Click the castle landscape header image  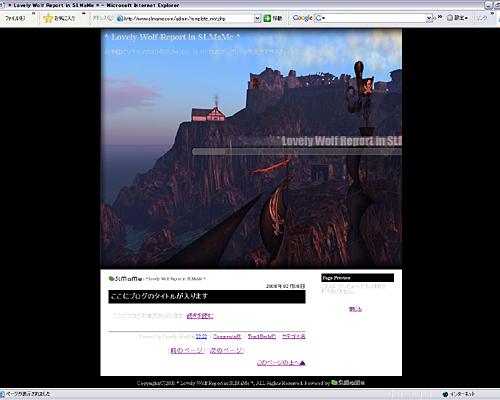251,148
